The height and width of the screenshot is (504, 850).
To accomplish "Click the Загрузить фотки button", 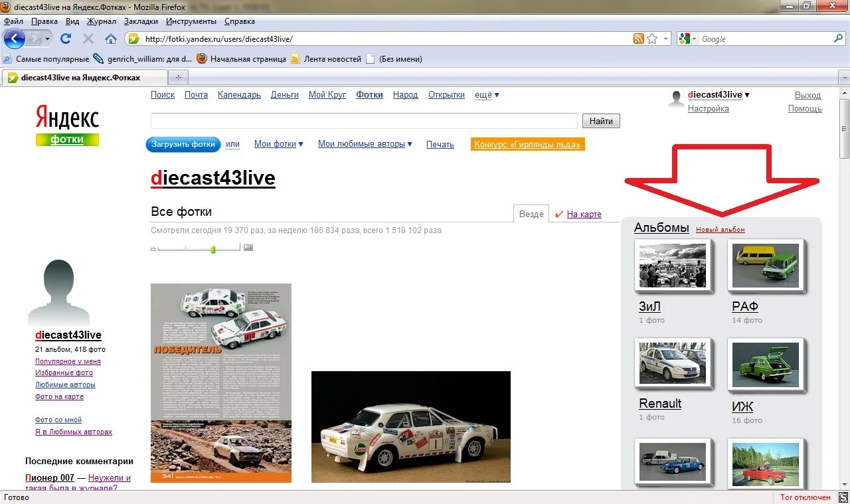I will pos(183,144).
